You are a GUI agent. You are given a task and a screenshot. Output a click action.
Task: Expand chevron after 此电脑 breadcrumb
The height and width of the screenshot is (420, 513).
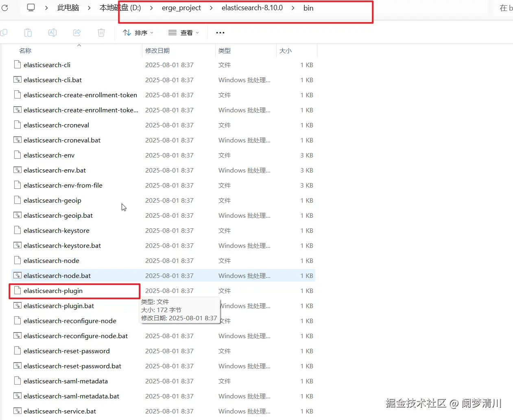pos(89,8)
